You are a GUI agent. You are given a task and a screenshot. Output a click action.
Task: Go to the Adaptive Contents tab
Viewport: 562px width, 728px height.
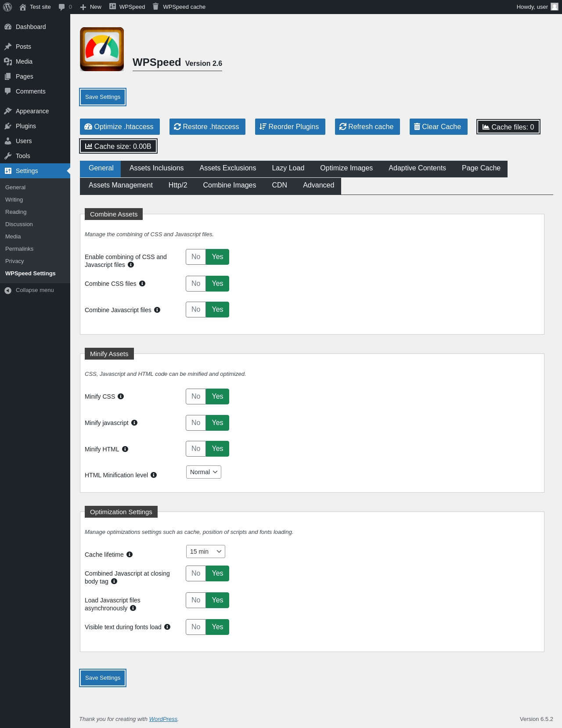coord(417,168)
